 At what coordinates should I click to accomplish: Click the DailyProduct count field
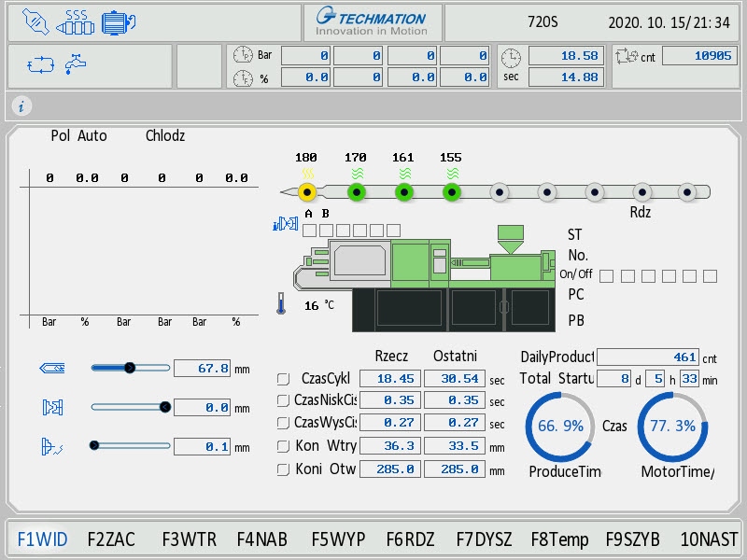pos(647,357)
